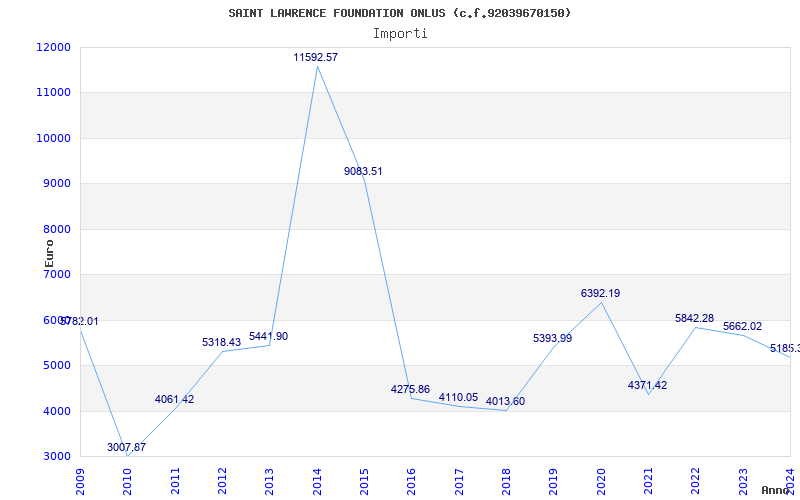Click the Importi subtitle
Screen dimensions: 800x500
coord(400,34)
